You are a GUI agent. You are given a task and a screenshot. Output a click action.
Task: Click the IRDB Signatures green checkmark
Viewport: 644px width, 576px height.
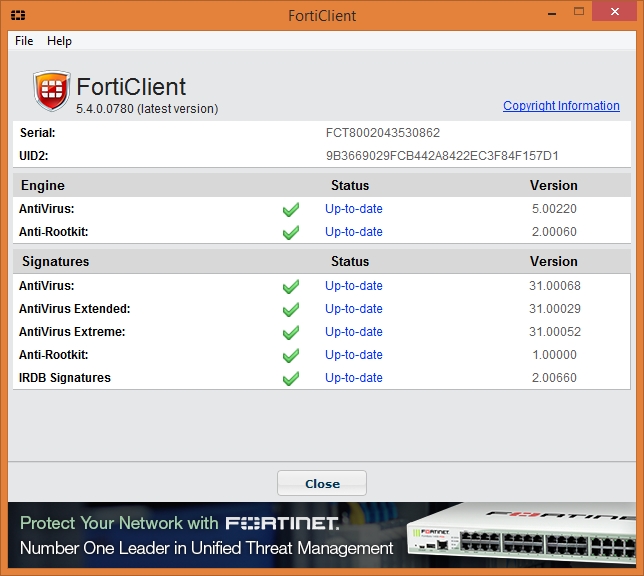pos(291,378)
